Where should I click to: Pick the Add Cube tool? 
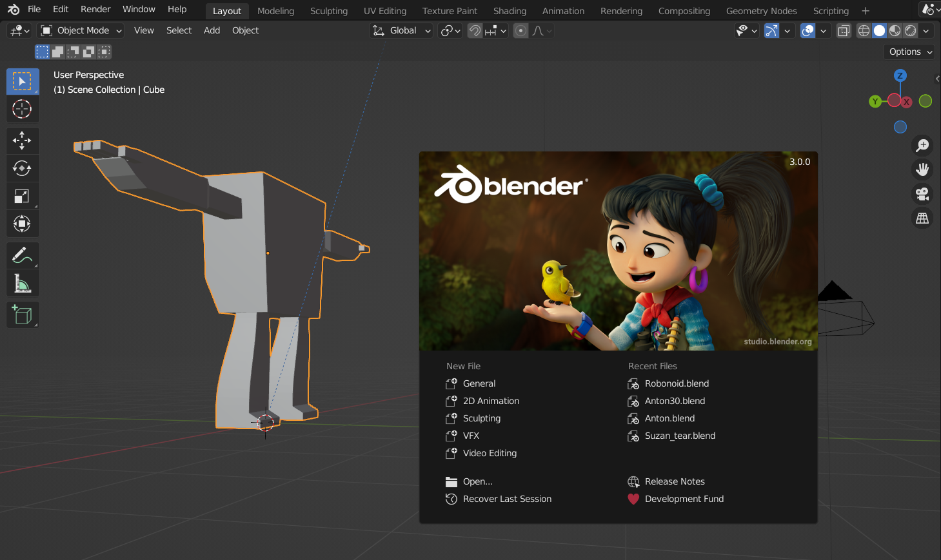23,315
